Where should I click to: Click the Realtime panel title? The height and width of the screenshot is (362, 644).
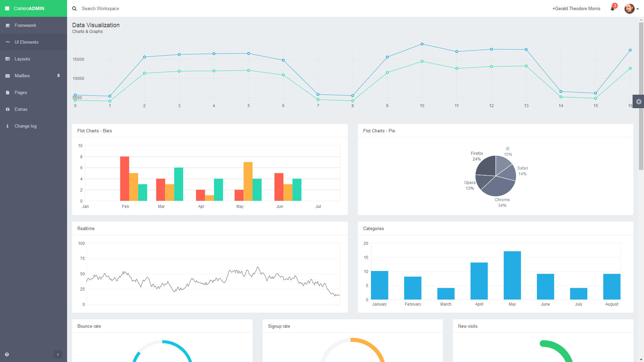click(x=86, y=228)
